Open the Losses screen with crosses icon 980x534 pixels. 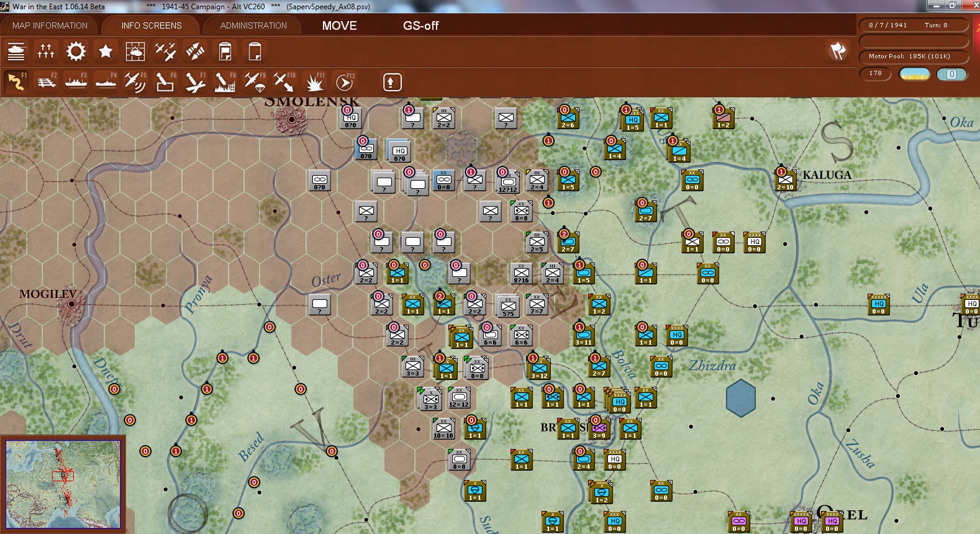(x=46, y=52)
